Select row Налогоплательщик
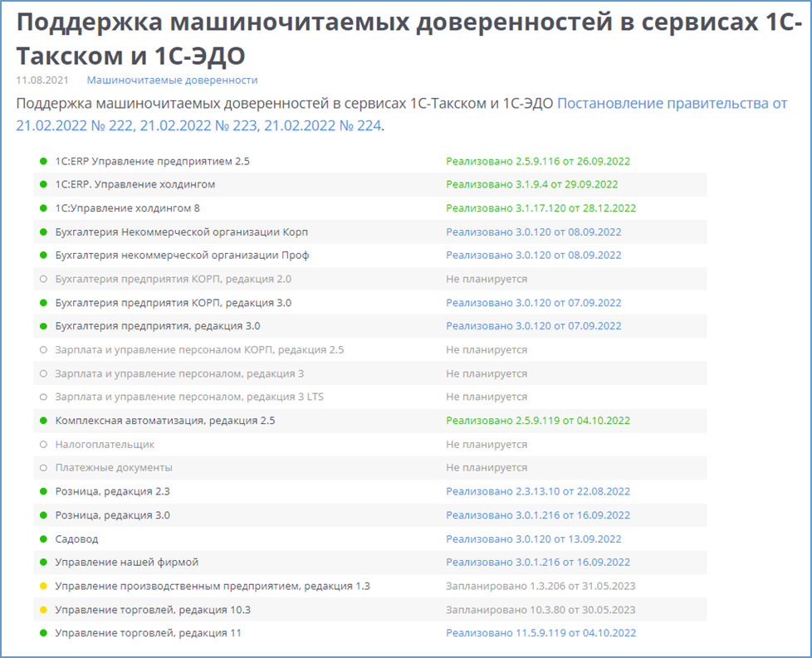812x658 pixels. point(370,444)
